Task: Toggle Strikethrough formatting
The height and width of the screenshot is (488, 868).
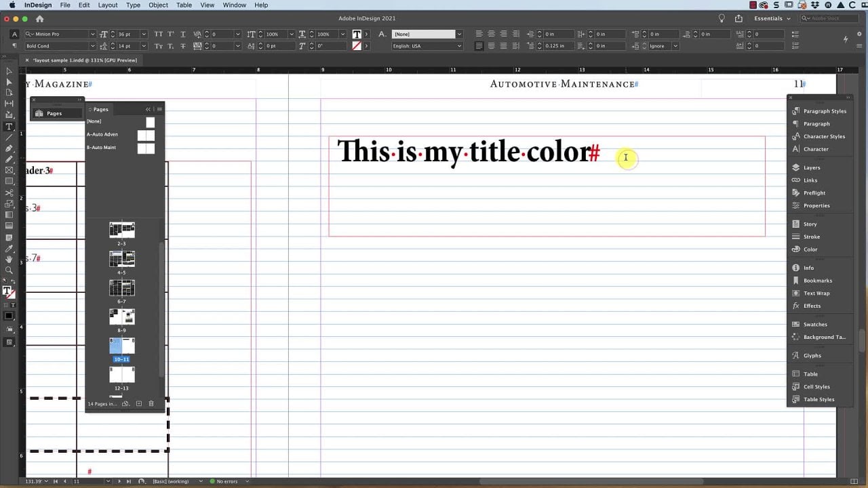Action: pos(182,46)
